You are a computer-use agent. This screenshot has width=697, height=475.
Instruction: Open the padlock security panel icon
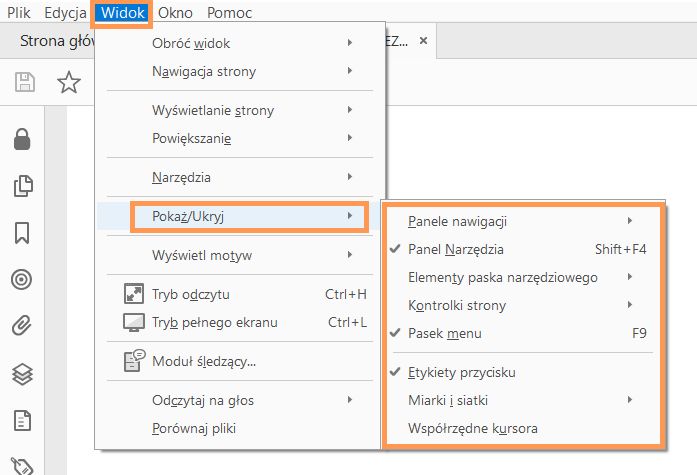pyautogui.click(x=22, y=139)
